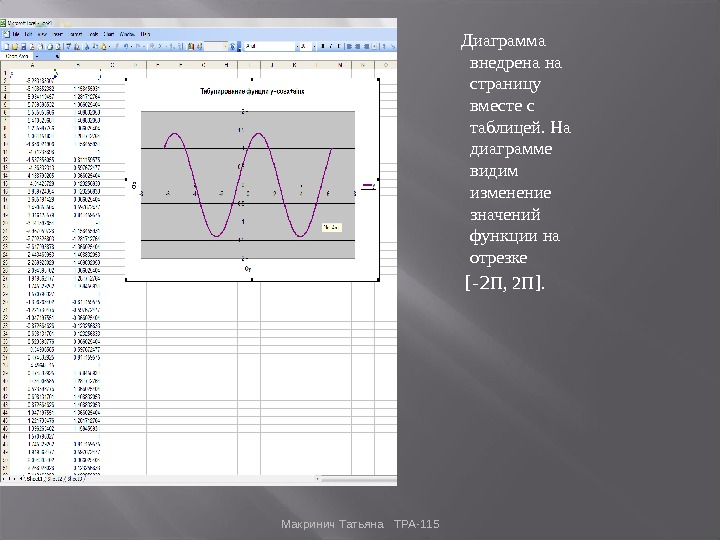Click the Merge and Center icon
This screenshot has width=720, height=540.
374,46
